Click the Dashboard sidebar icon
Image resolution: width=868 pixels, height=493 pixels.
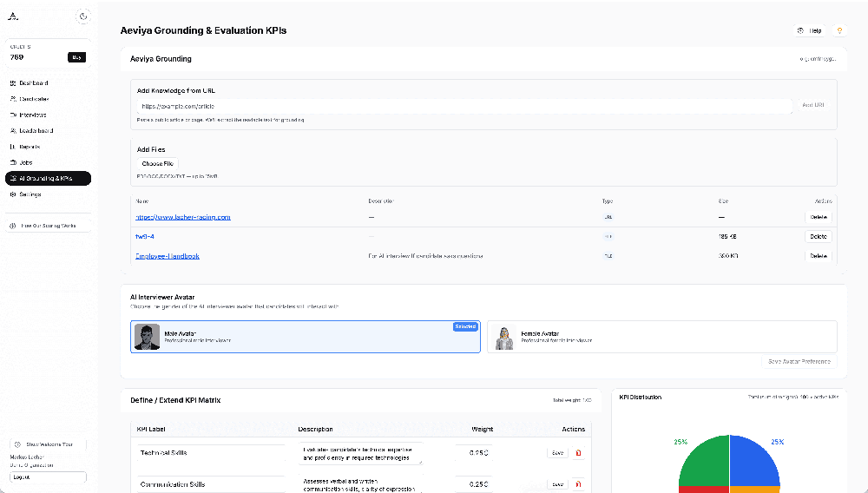coord(13,83)
